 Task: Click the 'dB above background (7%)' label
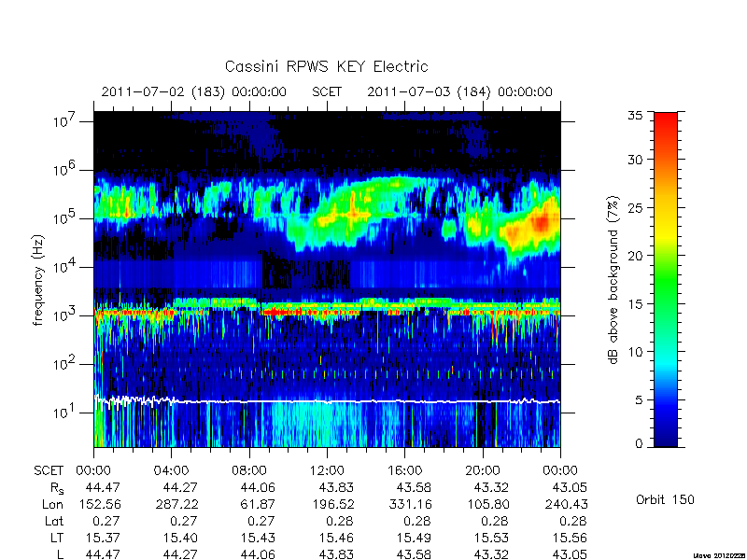[x=613, y=280]
